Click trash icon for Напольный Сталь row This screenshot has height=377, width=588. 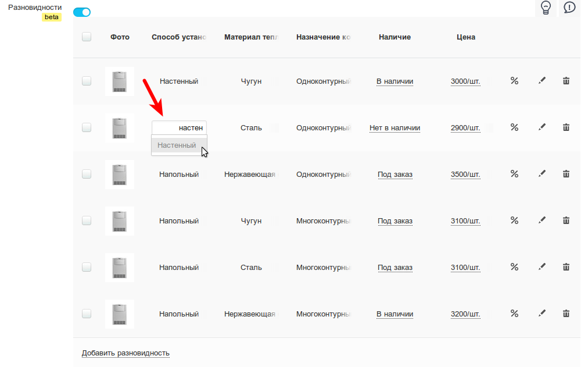(566, 267)
